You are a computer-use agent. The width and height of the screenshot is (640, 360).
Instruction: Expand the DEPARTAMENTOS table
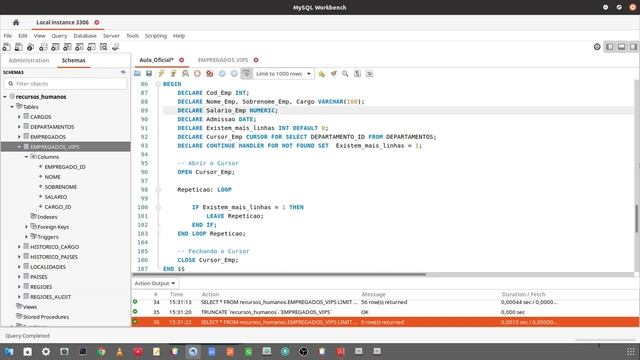19,127
